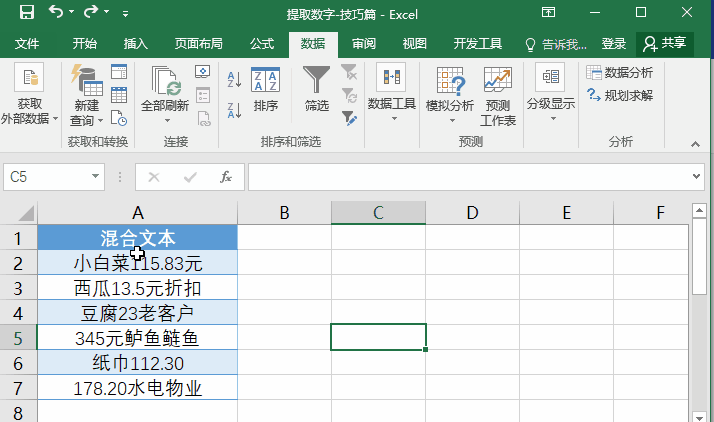714x422 pixels.
Task: Open Ribbon Display Options icon
Action: 548,12
